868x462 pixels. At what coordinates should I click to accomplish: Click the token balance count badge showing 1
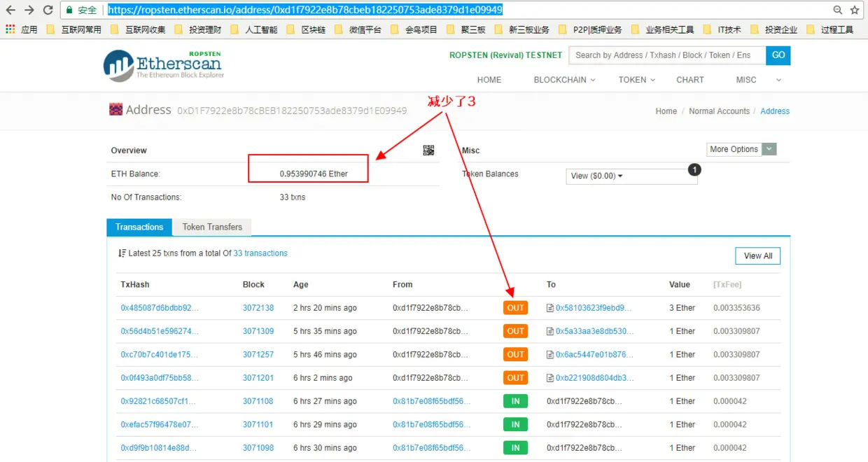pos(694,169)
